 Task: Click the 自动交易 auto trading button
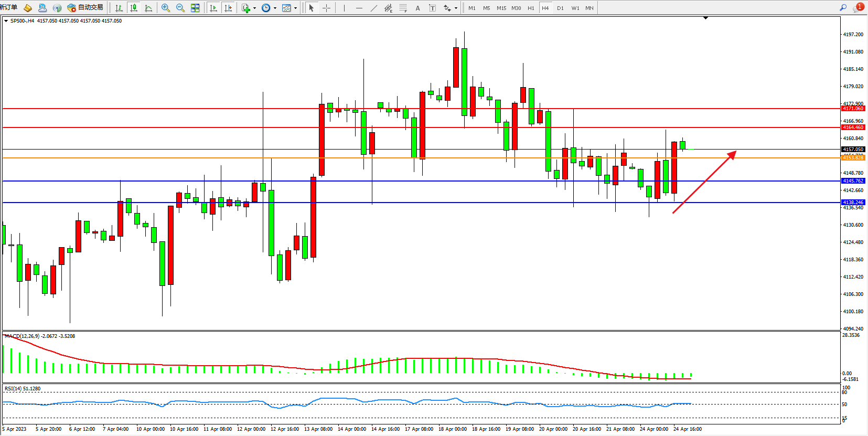tap(86, 7)
